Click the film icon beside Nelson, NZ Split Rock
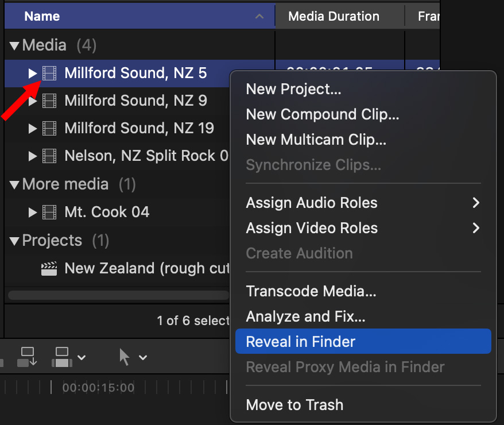This screenshot has height=425, width=504. pyautogui.click(x=50, y=156)
